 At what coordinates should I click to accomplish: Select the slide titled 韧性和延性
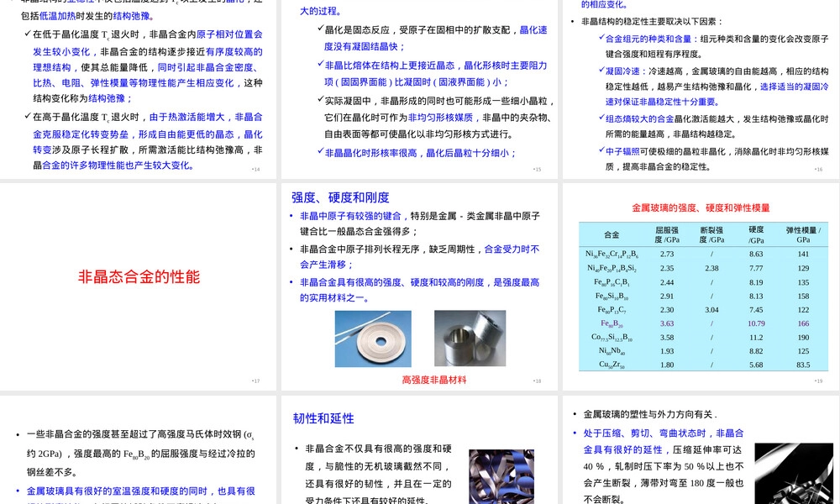pos(419,450)
